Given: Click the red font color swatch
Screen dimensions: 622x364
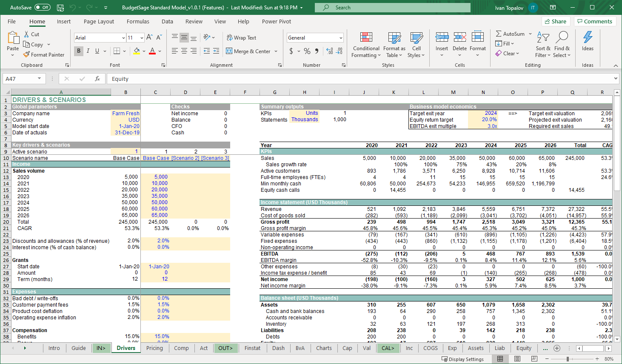Looking at the screenshot, I should 152,51.
